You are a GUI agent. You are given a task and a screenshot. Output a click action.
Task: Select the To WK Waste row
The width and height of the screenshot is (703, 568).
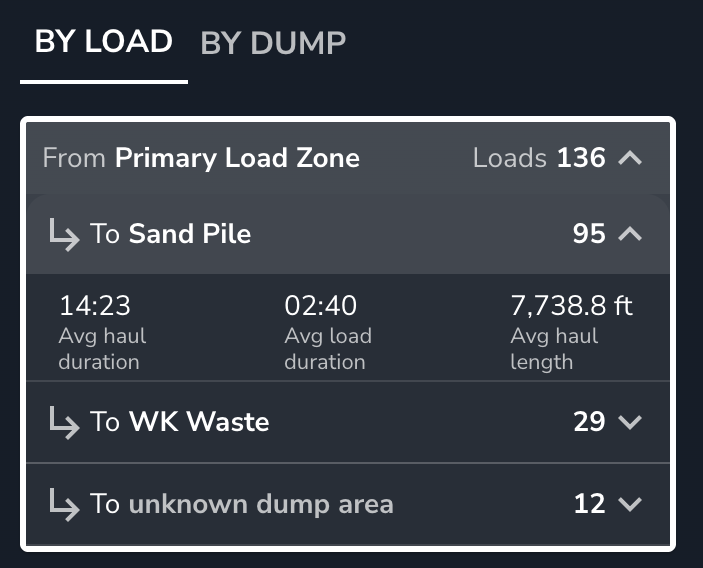tap(180, 422)
